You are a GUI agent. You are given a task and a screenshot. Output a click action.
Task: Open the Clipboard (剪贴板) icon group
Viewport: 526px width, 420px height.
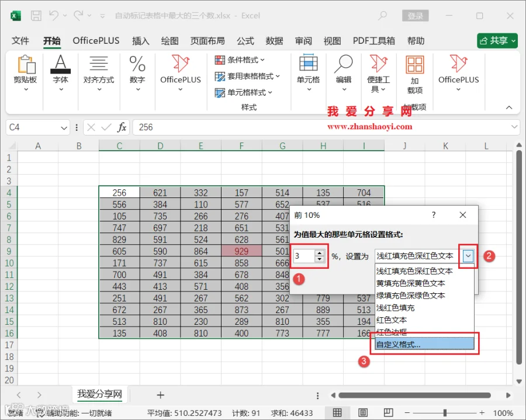pos(26,73)
